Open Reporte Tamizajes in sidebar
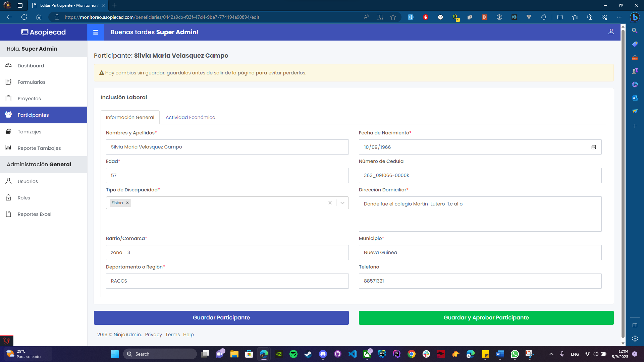This screenshot has height=362, width=644. [39, 148]
